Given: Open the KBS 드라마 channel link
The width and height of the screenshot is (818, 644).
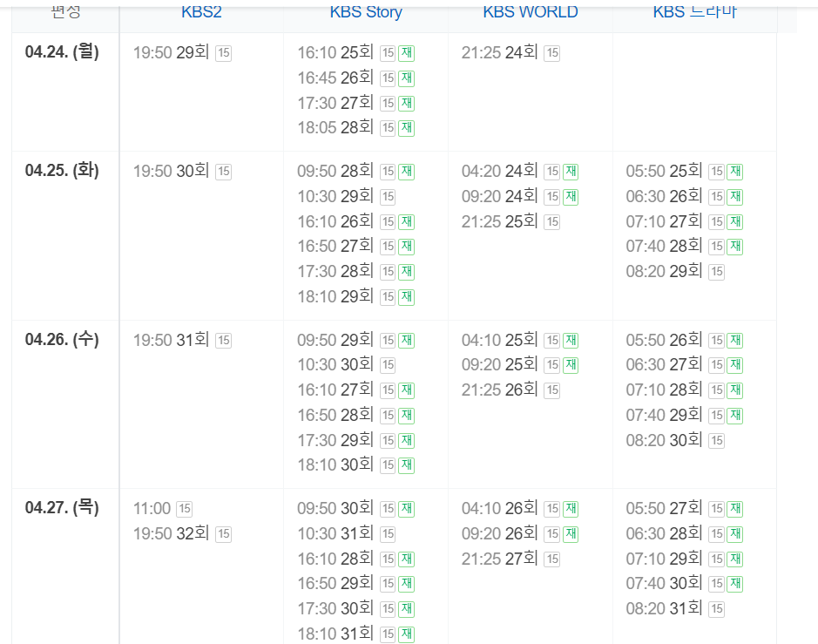Looking at the screenshot, I should pyautogui.click(x=695, y=11).
